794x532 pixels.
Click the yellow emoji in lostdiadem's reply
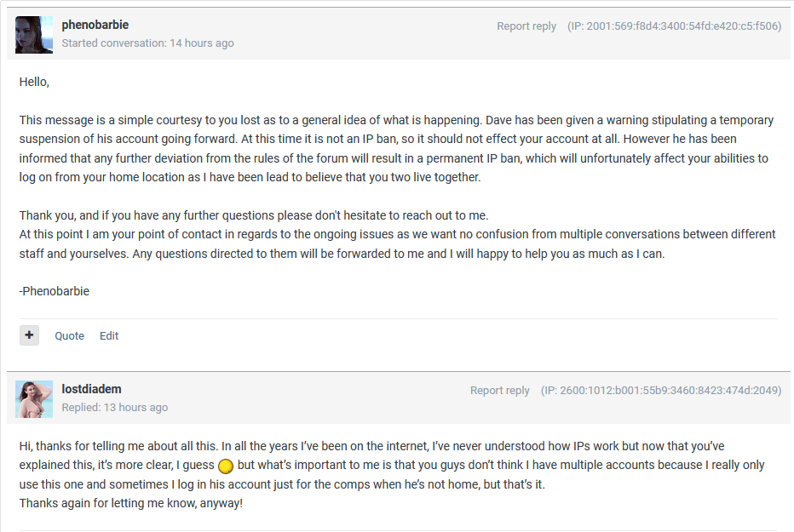tap(226, 466)
